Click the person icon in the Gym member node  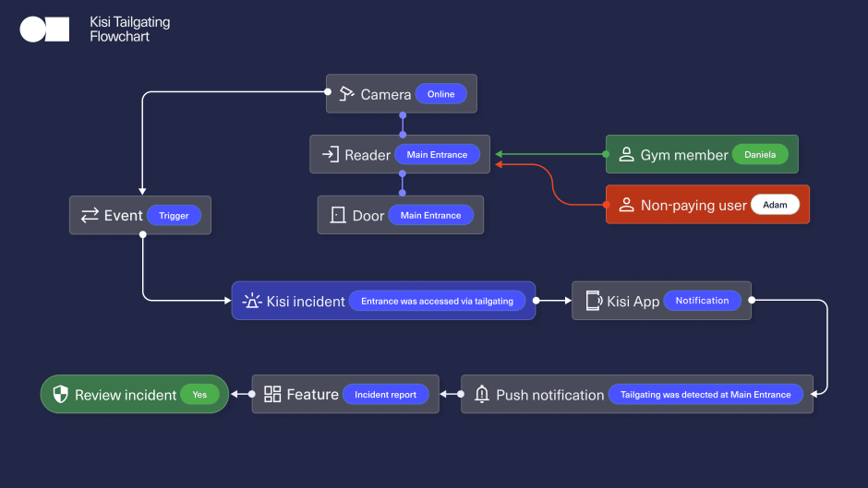click(x=626, y=154)
